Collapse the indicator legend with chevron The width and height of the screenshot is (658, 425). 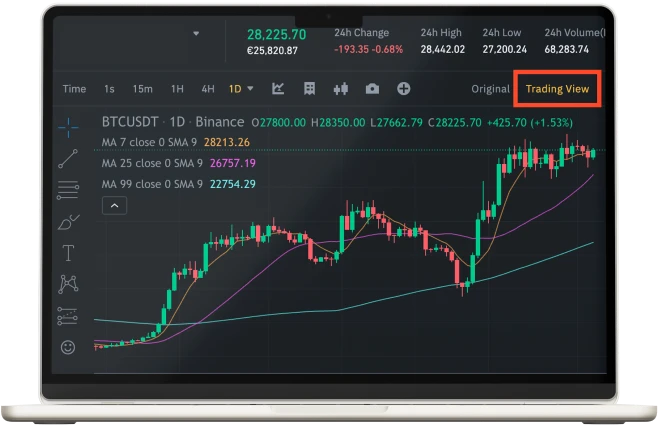114,206
